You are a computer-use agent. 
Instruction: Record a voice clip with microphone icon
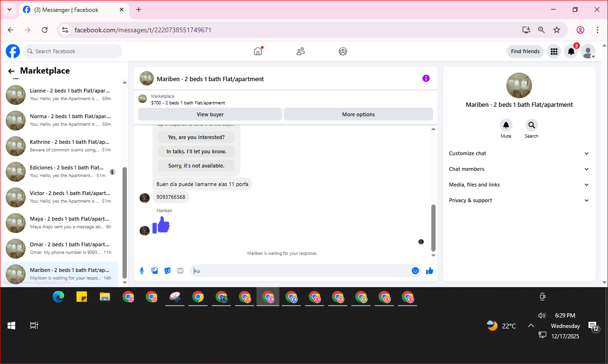pos(142,271)
